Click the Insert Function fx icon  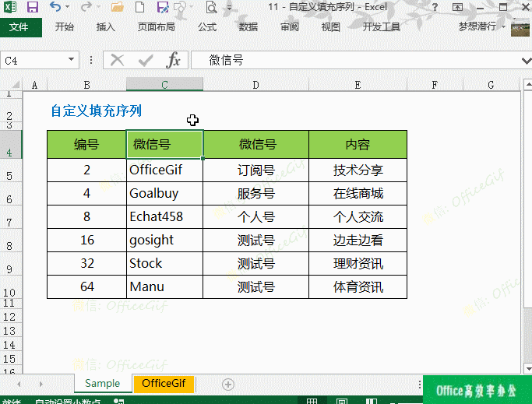pyautogui.click(x=174, y=60)
